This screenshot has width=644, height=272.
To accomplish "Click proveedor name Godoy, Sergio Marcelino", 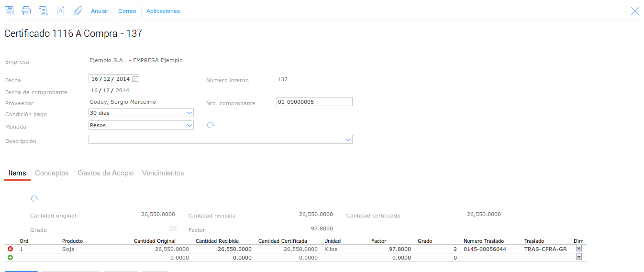I will pos(122,102).
